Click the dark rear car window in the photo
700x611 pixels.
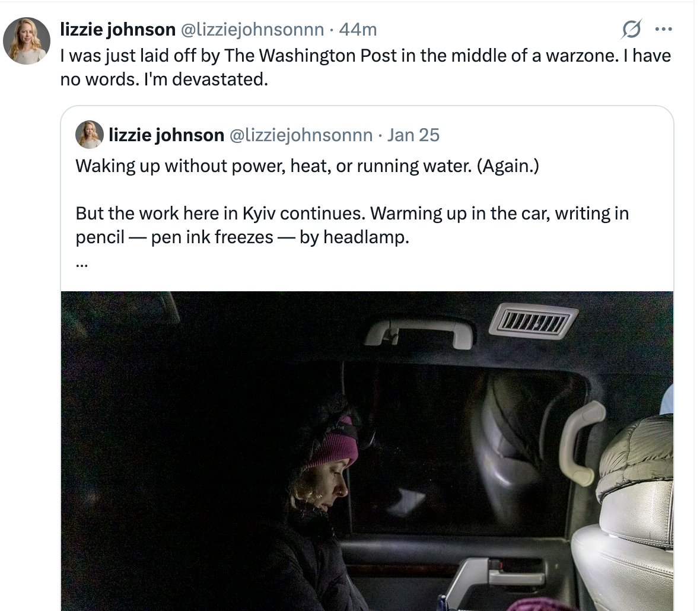(x=475, y=439)
